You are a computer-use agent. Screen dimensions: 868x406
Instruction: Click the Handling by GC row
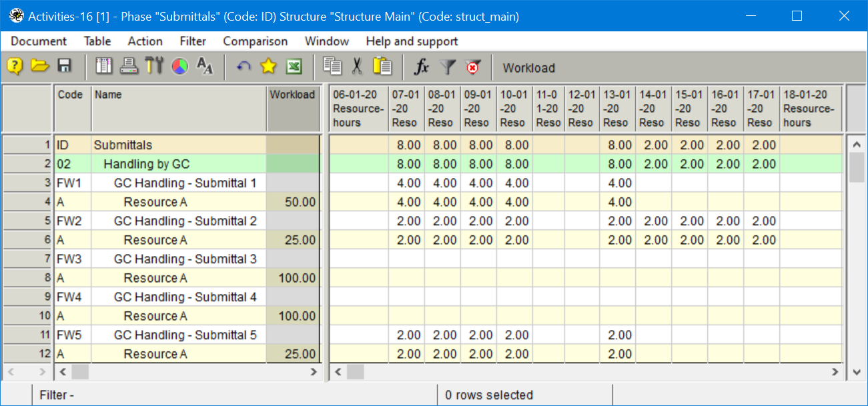(x=179, y=164)
